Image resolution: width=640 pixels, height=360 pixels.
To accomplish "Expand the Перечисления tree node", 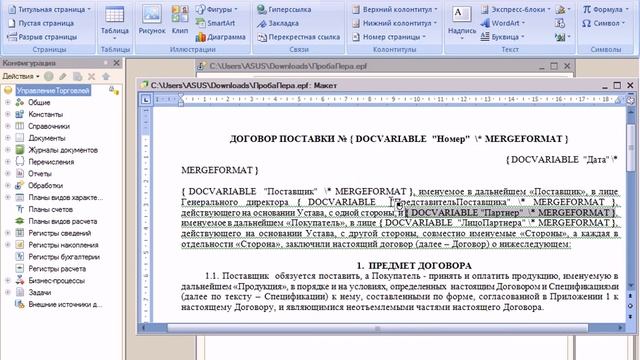I will [x=7, y=162].
